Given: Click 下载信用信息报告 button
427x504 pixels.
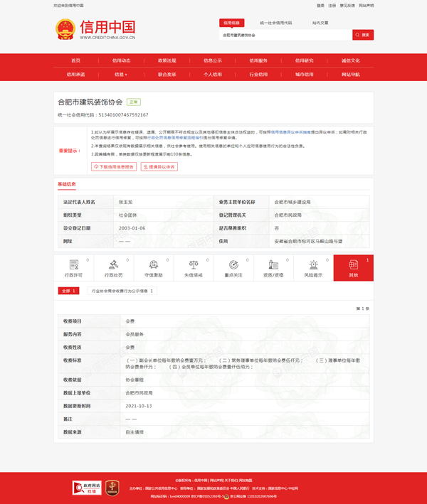Looking at the screenshot, I should (113, 166).
